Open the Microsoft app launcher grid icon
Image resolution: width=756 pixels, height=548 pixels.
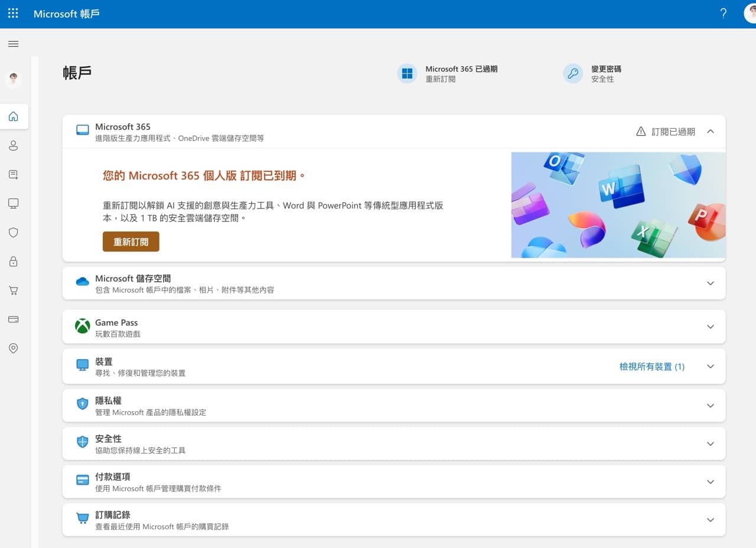[x=13, y=13]
